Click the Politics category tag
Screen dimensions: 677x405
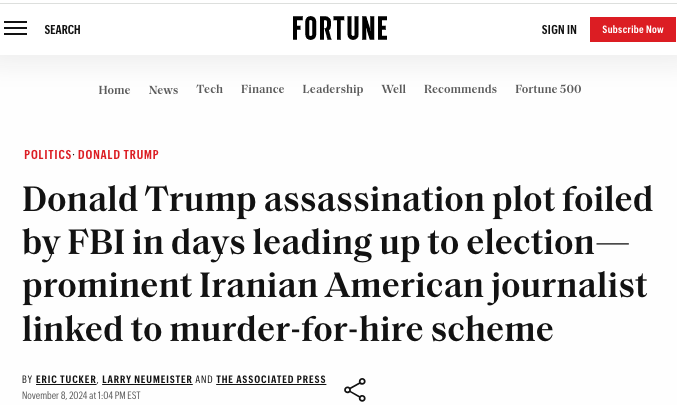pos(47,155)
